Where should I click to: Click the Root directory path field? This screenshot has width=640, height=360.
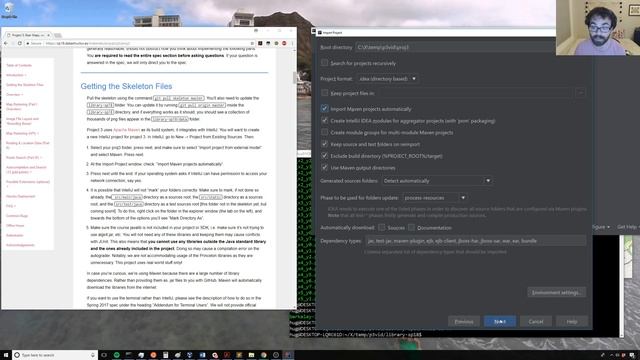[455, 47]
